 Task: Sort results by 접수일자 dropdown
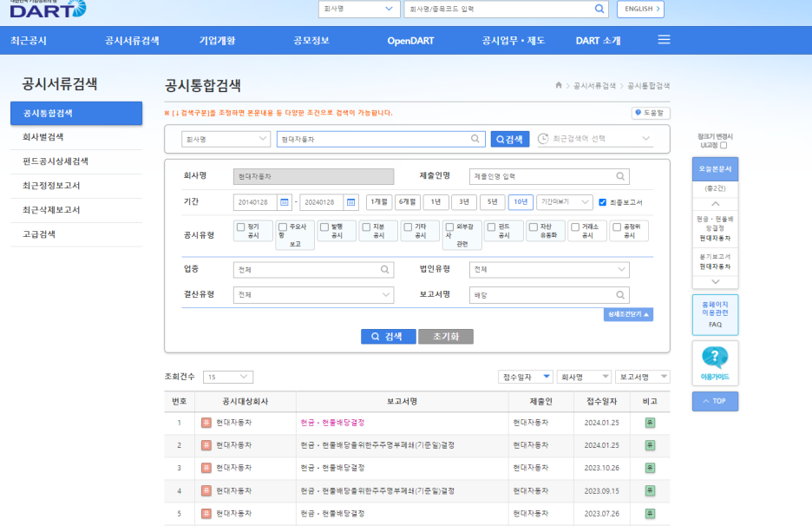(526, 377)
